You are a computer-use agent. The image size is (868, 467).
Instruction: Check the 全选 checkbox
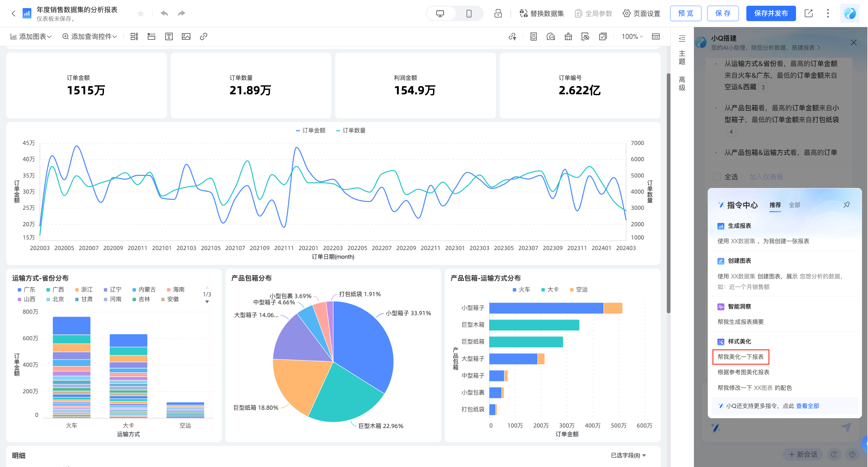pyautogui.click(x=717, y=177)
